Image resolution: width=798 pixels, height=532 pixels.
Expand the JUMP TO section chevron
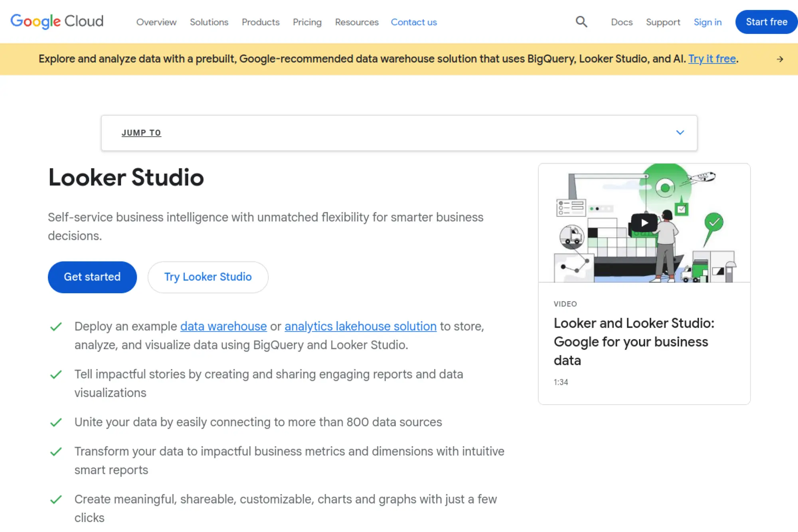coord(680,133)
